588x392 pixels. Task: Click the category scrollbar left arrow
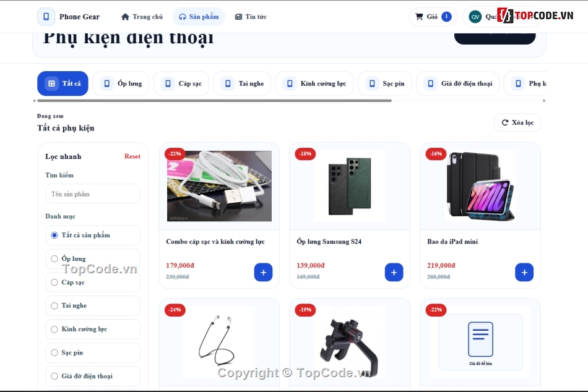click(35, 101)
